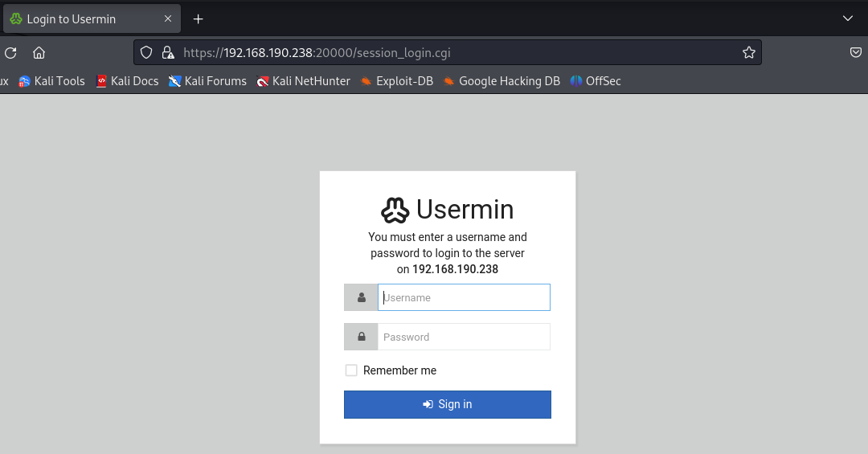Enable the Remember me checkbox
The width and height of the screenshot is (868, 454).
coord(351,370)
